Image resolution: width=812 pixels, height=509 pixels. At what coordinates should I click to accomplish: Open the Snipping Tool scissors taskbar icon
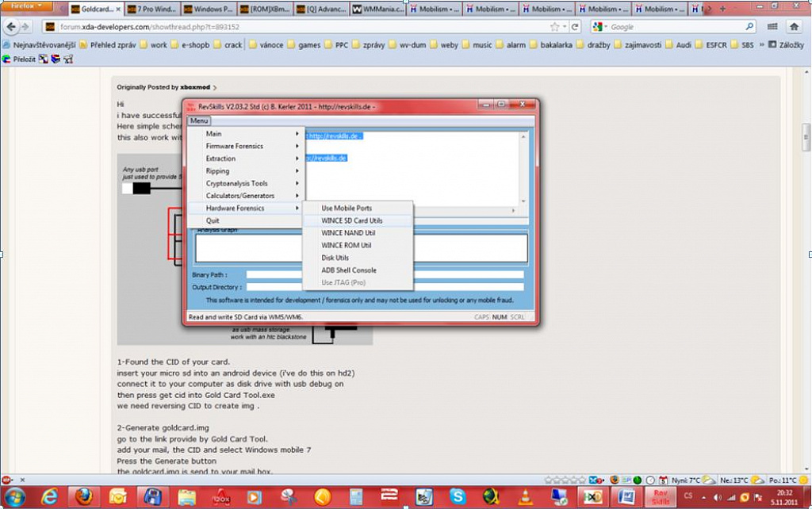(x=289, y=497)
